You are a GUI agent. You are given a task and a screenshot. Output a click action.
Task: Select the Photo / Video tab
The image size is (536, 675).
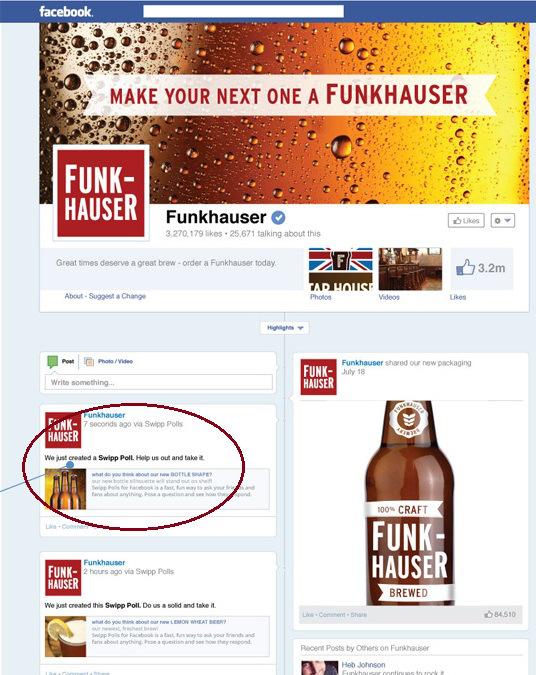108,362
